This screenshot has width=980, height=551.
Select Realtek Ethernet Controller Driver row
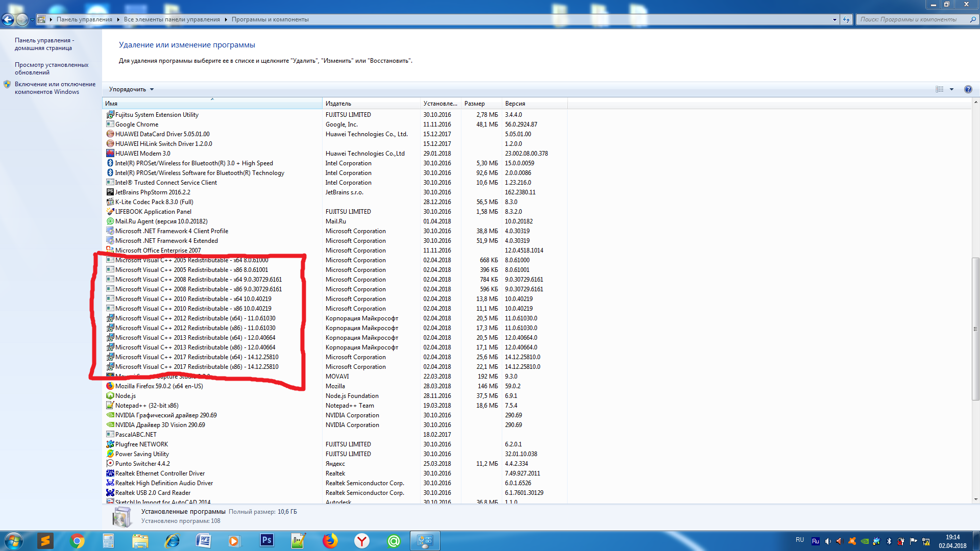[335, 473]
